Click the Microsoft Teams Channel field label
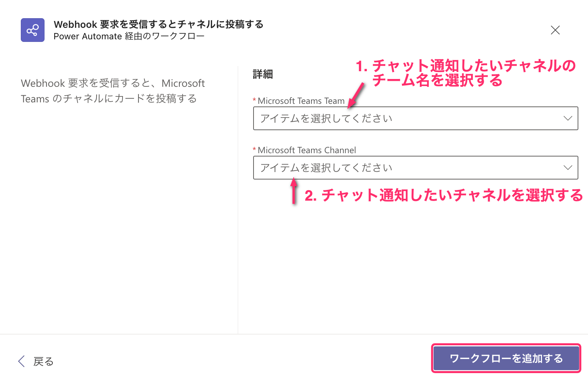Viewport: 588px width, 382px height. click(307, 150)
